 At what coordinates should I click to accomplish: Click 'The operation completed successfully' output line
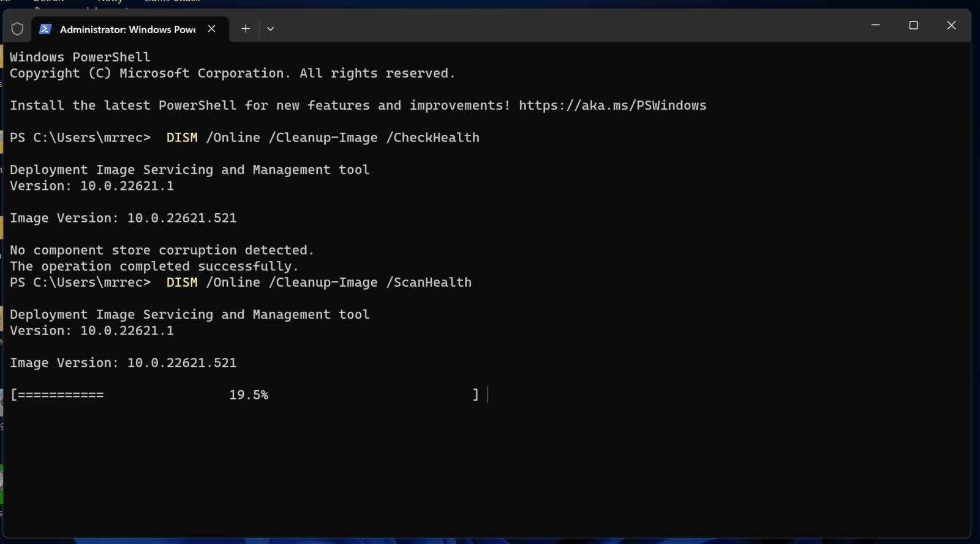coord(154,266)
